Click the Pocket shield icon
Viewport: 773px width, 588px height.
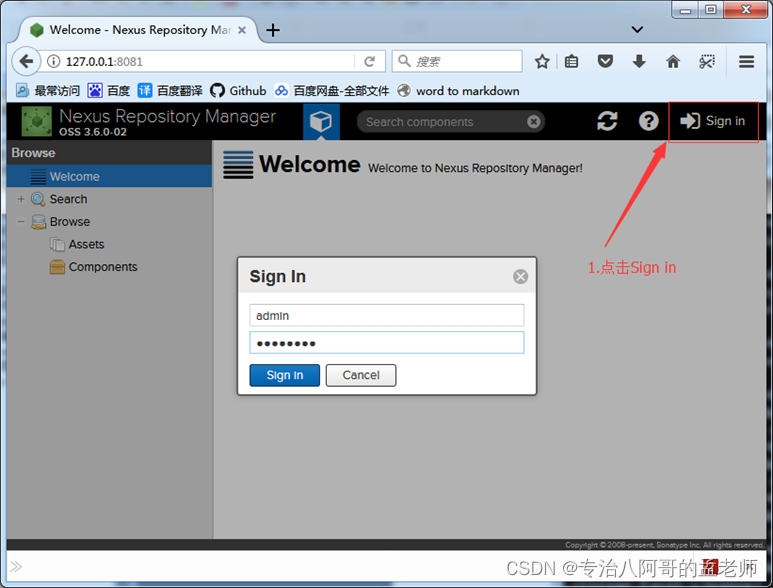(x=605, y=62)
